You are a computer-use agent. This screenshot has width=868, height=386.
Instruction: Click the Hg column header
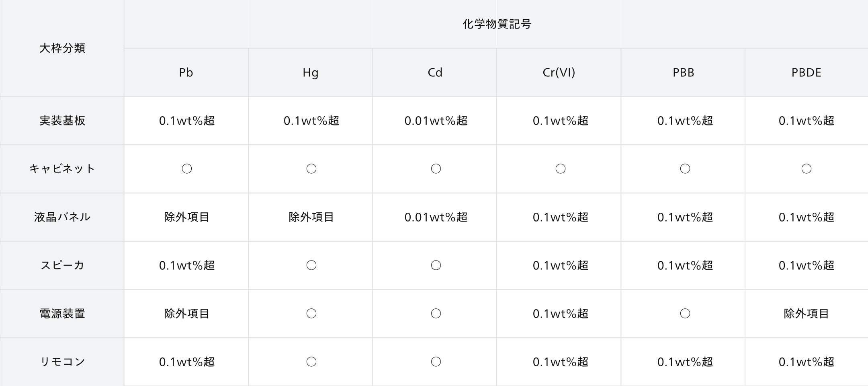pos(310,72)
